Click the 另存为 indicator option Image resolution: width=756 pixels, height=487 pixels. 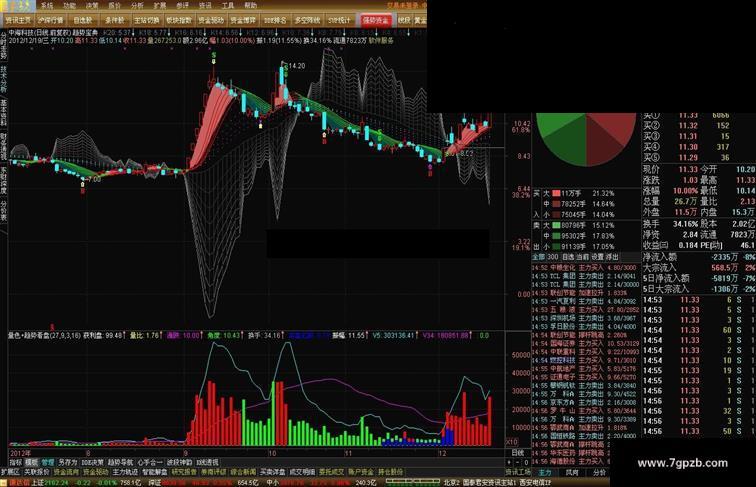68,462
